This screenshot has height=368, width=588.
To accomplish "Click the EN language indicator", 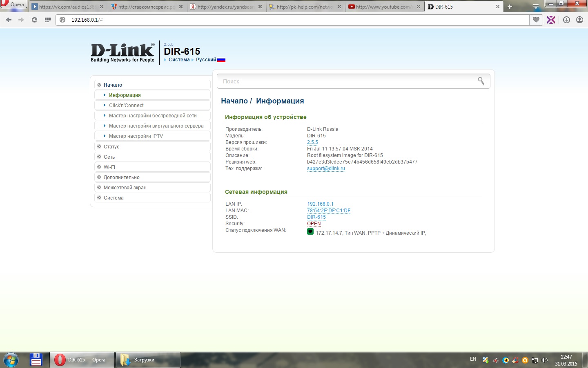I will tap(473, 359).
